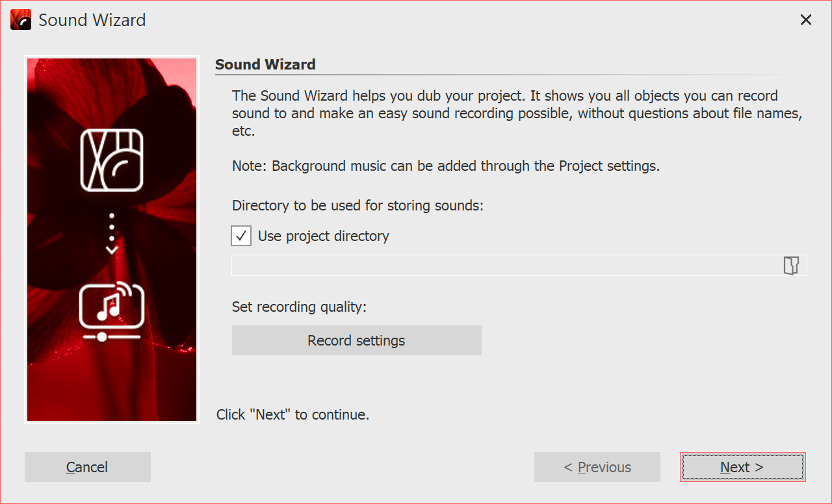Viewport: 832px width, 504px height.
Task: Open the folder browser beside the directory field
Action: [791, 265]
